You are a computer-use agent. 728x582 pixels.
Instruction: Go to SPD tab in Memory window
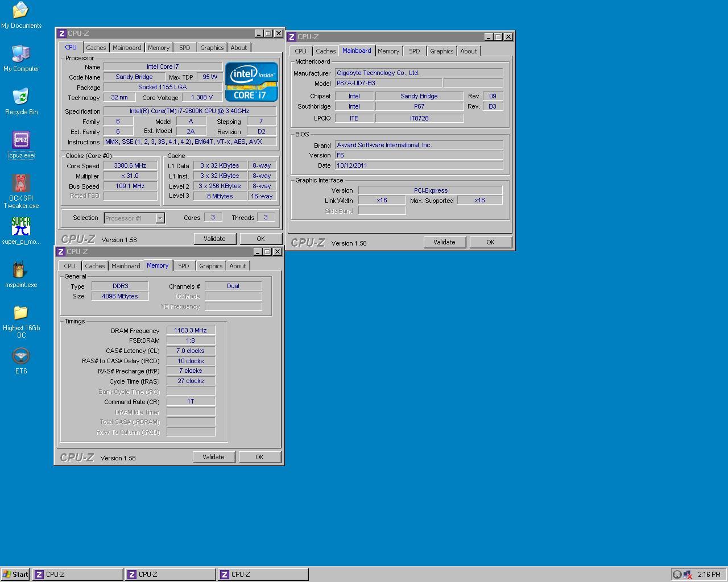click(x=184, y=266)
